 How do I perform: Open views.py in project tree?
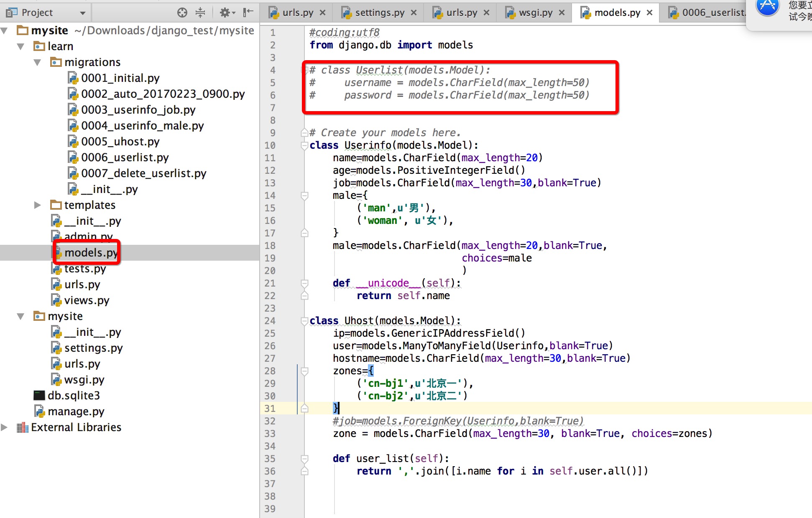click(87, 300)
